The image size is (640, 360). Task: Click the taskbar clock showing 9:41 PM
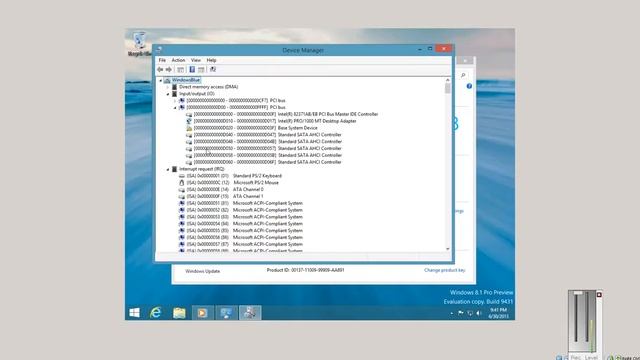(x=498, y=313)
